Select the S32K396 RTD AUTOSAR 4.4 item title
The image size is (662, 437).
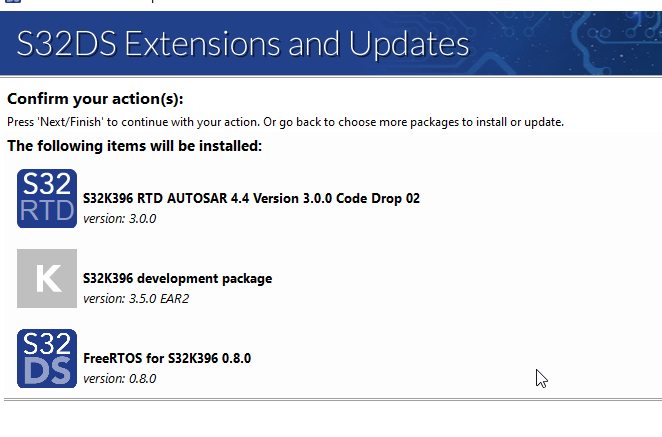[x=251, y=198]
